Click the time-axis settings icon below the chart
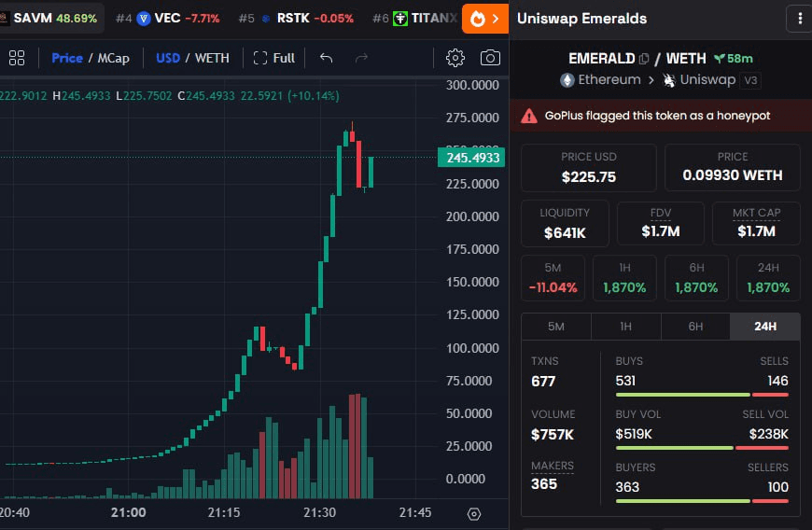 (x=474, y=514)
